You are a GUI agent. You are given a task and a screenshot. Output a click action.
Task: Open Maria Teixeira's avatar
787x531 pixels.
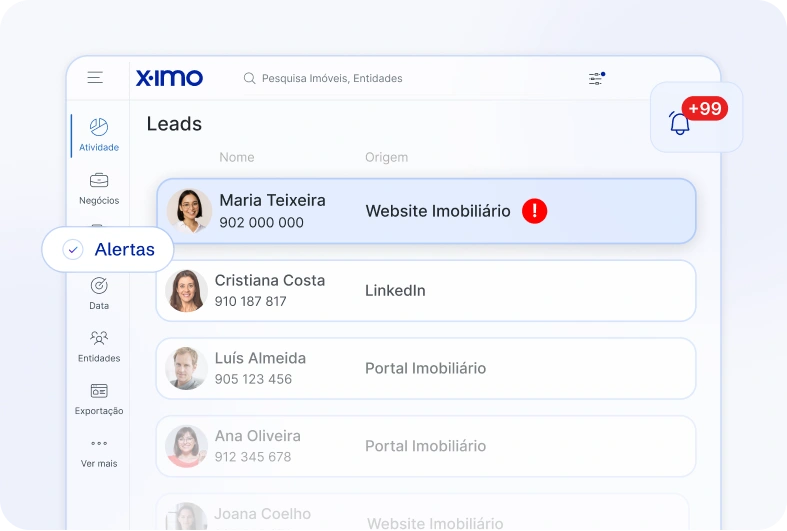(189, 211)
